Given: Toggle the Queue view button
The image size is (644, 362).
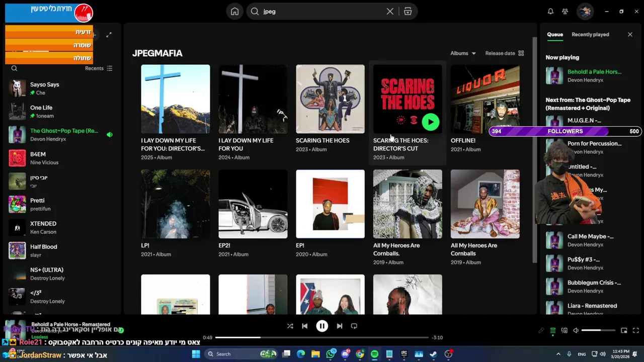Looking at the screenshot, I should 552,330.
